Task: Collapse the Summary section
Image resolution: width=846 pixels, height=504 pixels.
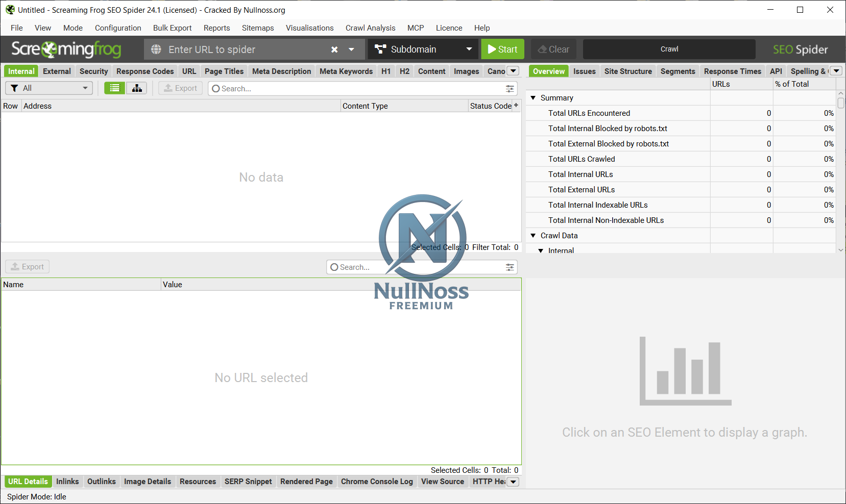Action: coord(533,98)
